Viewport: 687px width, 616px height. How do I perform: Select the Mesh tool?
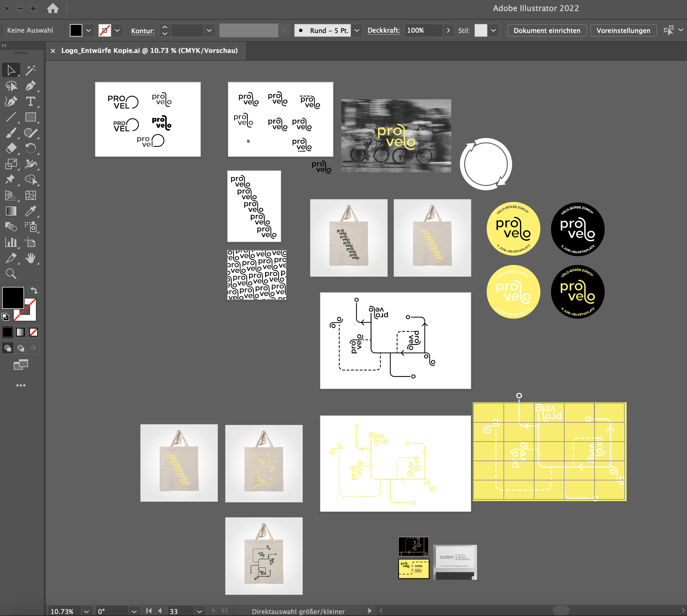30,195
